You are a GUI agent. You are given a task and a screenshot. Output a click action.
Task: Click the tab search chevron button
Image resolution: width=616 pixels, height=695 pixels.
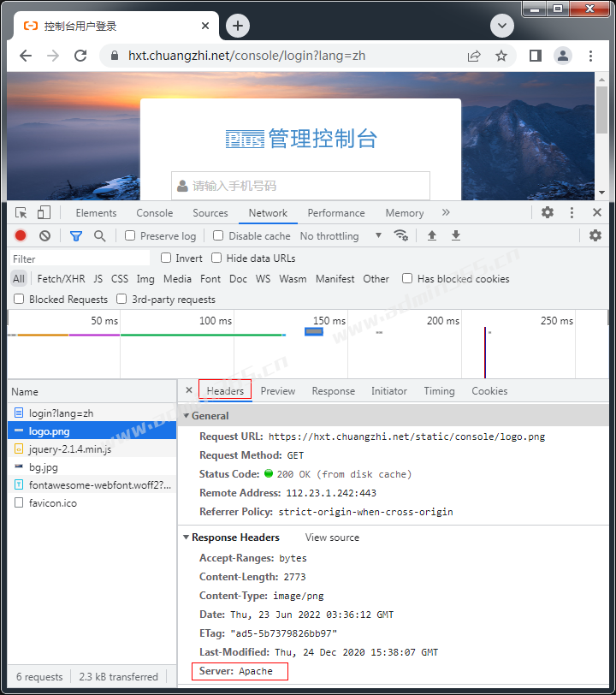[502, 26]
